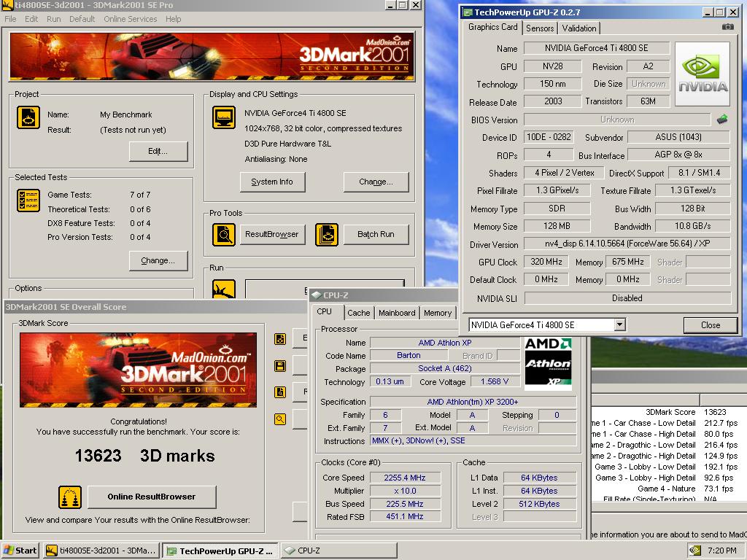Click the System Info button
This screenshot has height=560, width=747.
[x=272, y=182]
